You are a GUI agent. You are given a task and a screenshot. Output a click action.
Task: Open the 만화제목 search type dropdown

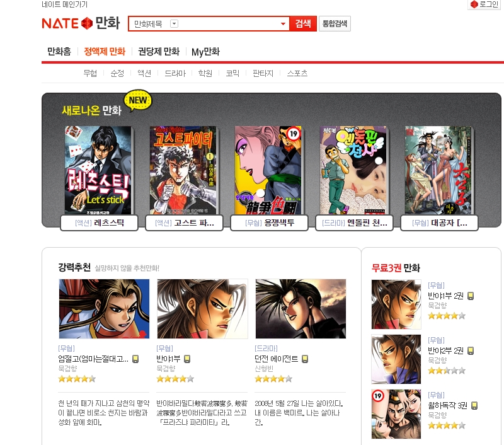(x=174, y=24)
